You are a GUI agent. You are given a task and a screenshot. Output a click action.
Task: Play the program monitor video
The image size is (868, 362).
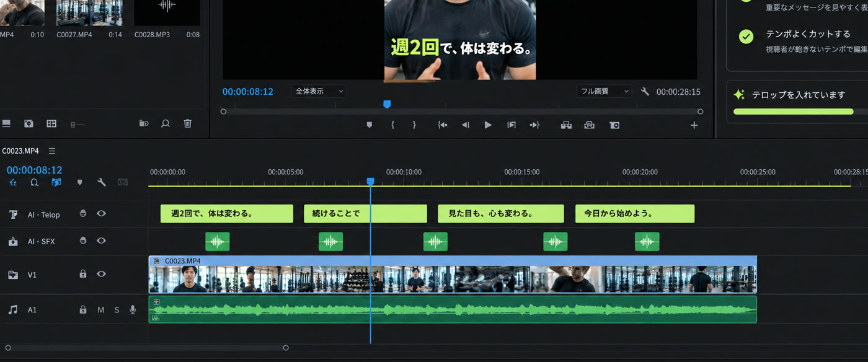point(488,125)
